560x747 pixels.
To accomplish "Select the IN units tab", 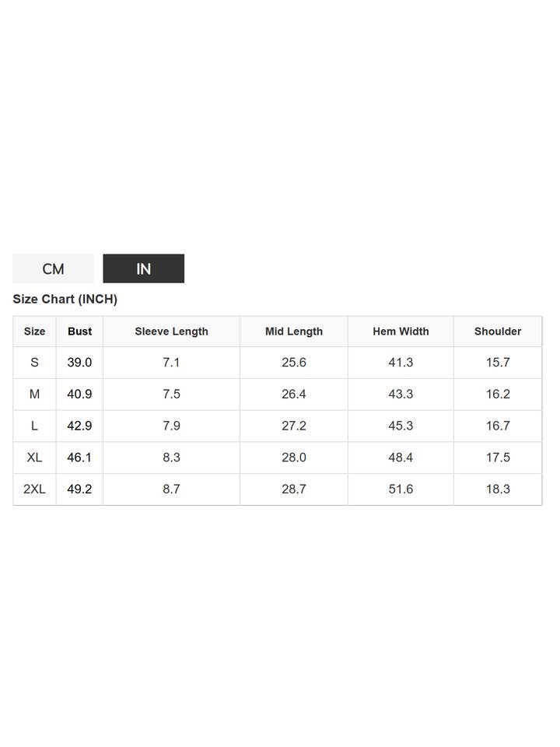I will pyautogui.click(x=144, y=268).
